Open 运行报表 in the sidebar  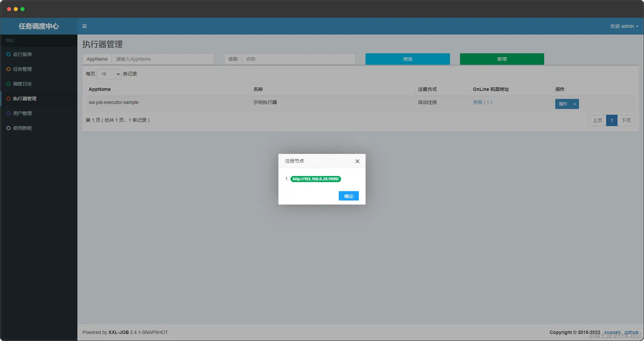(x=39, y=54)
